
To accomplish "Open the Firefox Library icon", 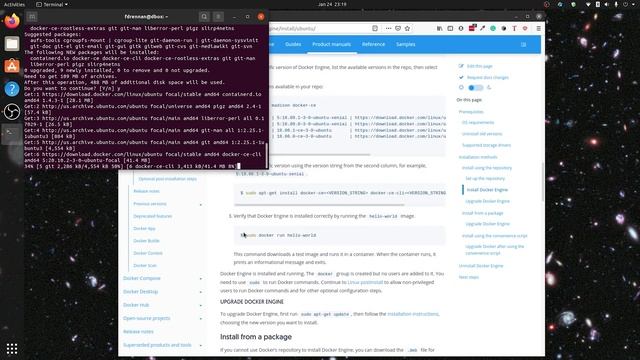I will 440,29.
